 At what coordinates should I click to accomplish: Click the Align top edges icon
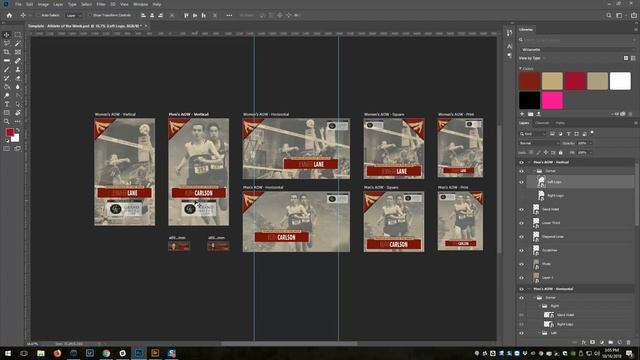(186, 16)
